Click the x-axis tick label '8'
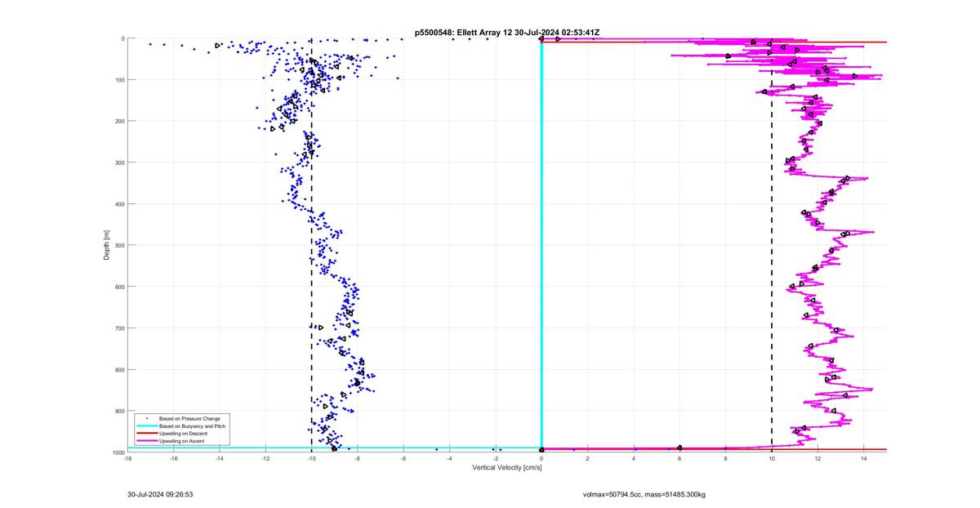Image resolution: width=980 pixels, height=508 pixels. pyautogui.click(x=726, y=458)
